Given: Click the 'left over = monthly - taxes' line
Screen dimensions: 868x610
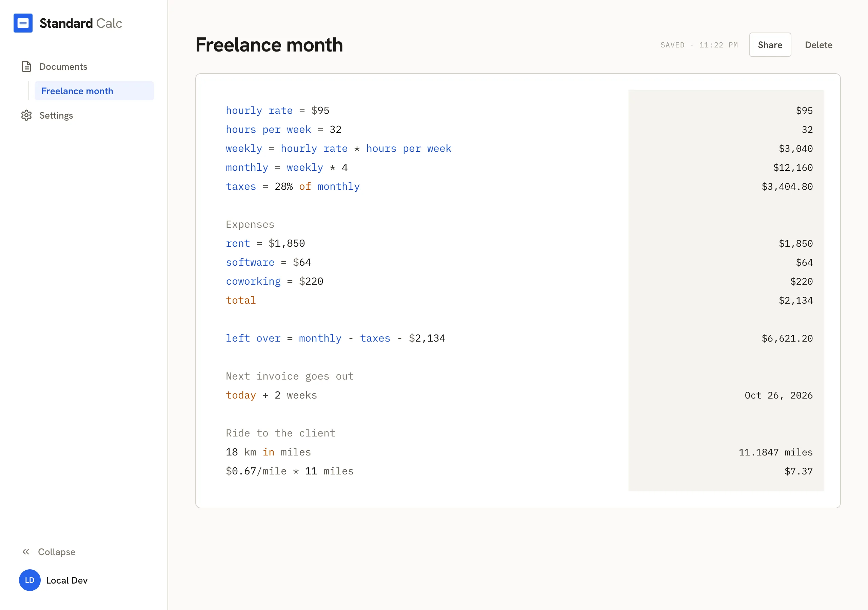Looking at the screenshot, I should pos(335,338).
